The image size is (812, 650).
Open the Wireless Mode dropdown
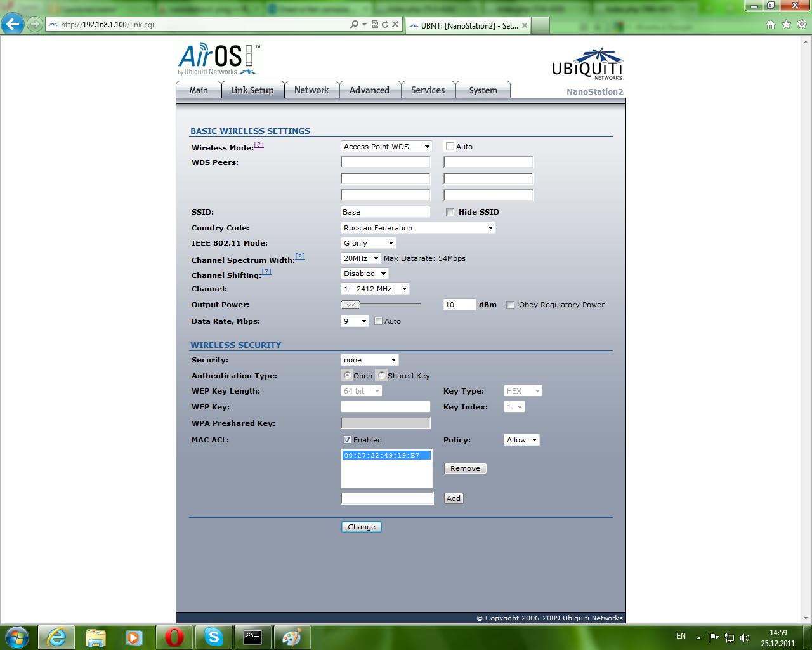point(386,147)
